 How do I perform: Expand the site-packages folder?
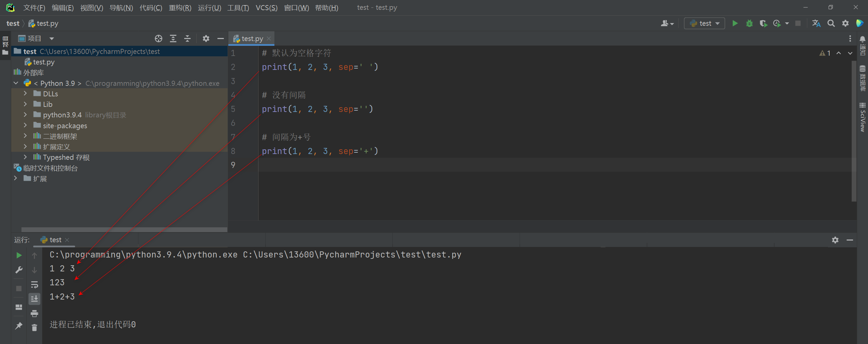pos(25,126)
